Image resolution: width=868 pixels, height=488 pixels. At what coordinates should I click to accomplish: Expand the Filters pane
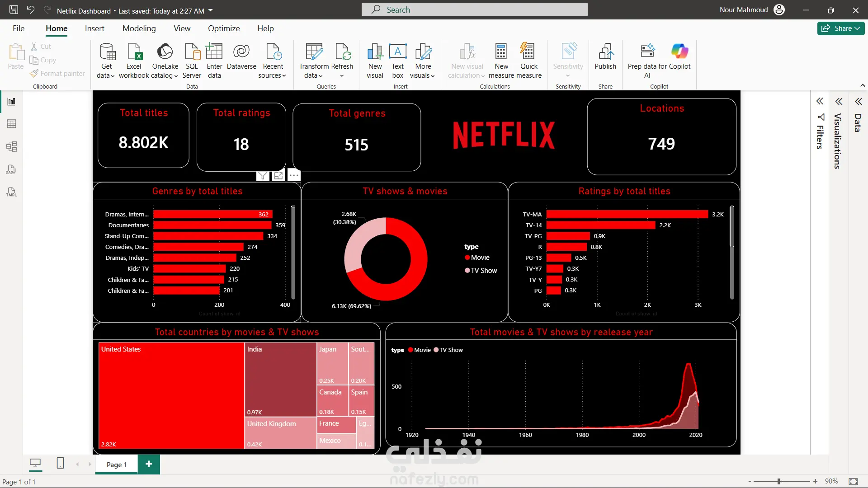click(820, 101)
